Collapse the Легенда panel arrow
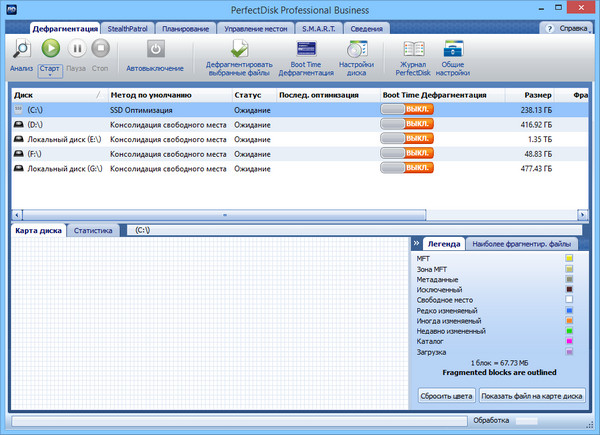This screenshot has width=600, height=435. click(416, 243)
